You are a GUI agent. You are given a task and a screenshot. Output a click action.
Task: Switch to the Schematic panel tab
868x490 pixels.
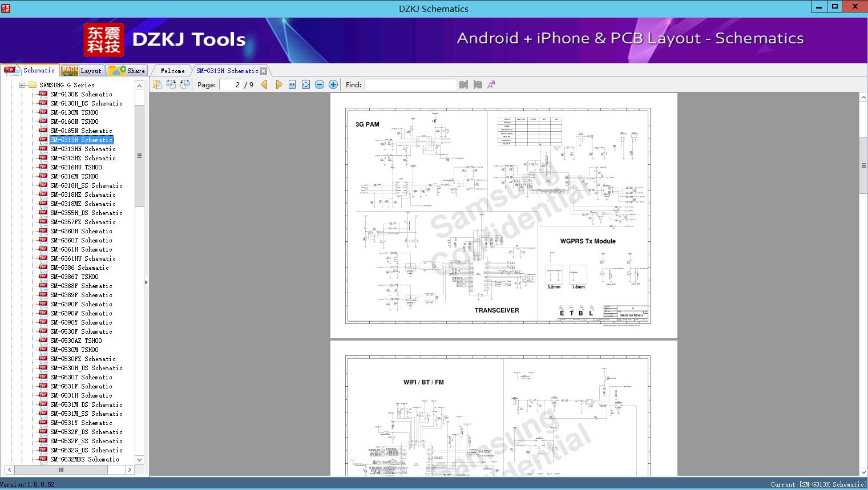[30, 70]
